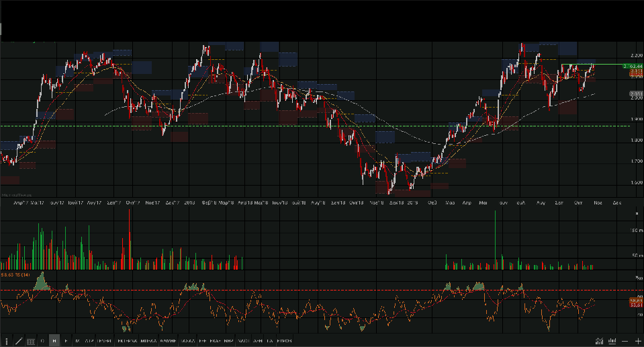Close the volume panel with its X
This screenshot has width=644, height=347.
(x=637, y=213)
